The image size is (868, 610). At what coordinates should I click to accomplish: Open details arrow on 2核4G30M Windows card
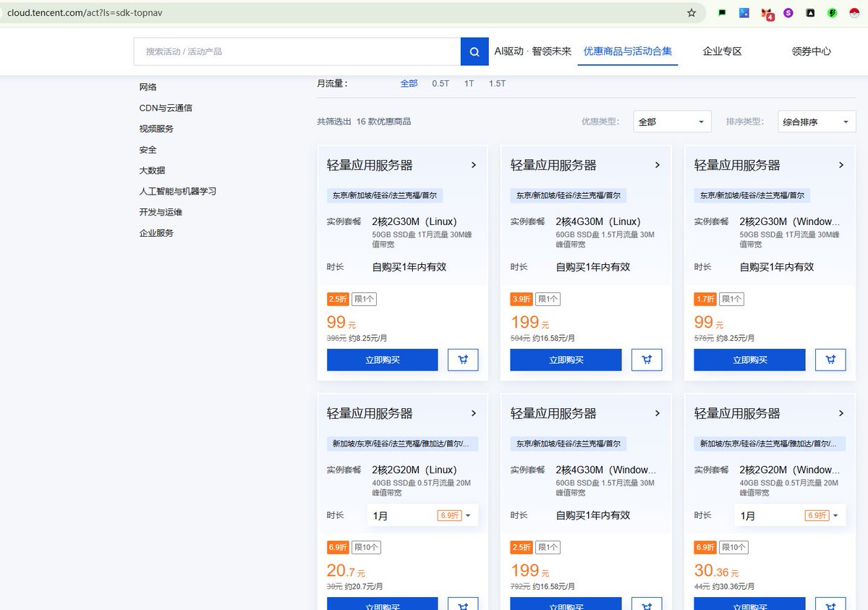coord(658,413)
